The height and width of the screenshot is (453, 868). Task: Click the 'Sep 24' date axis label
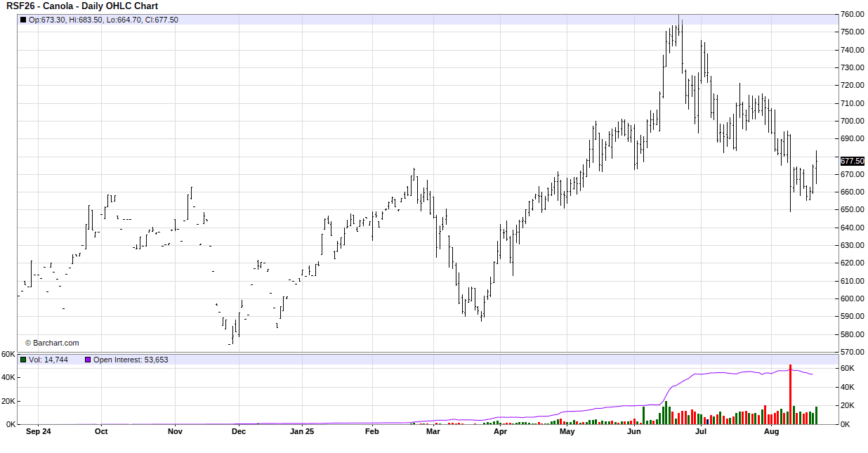click(38, 431)
